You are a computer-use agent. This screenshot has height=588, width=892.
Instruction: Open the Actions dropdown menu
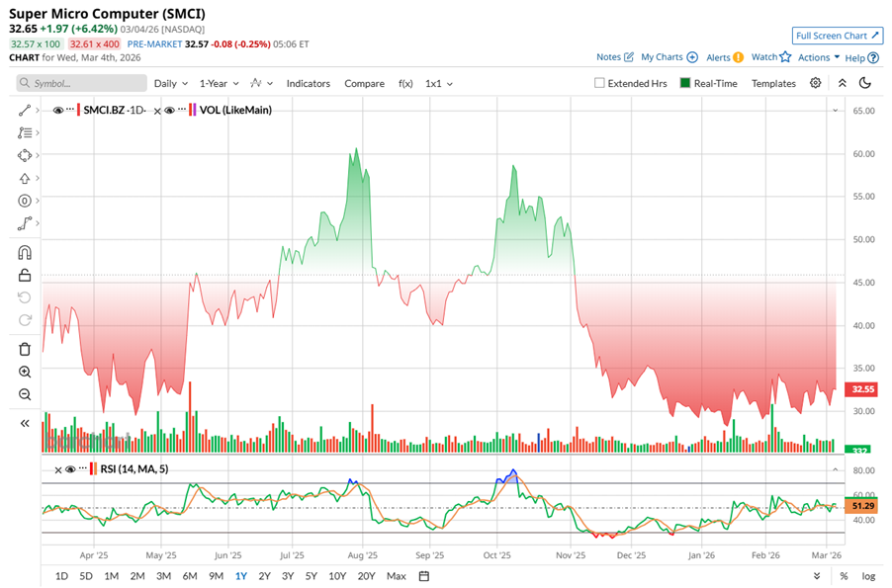pyautogui.click(x=819, y=57)
